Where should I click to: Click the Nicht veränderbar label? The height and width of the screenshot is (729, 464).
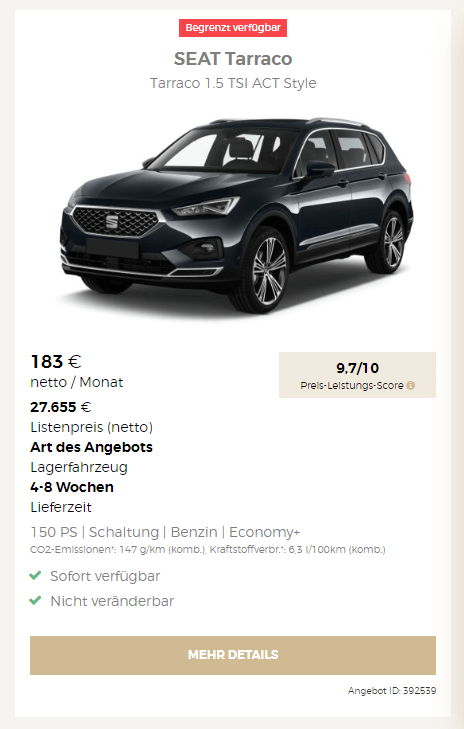112,601
